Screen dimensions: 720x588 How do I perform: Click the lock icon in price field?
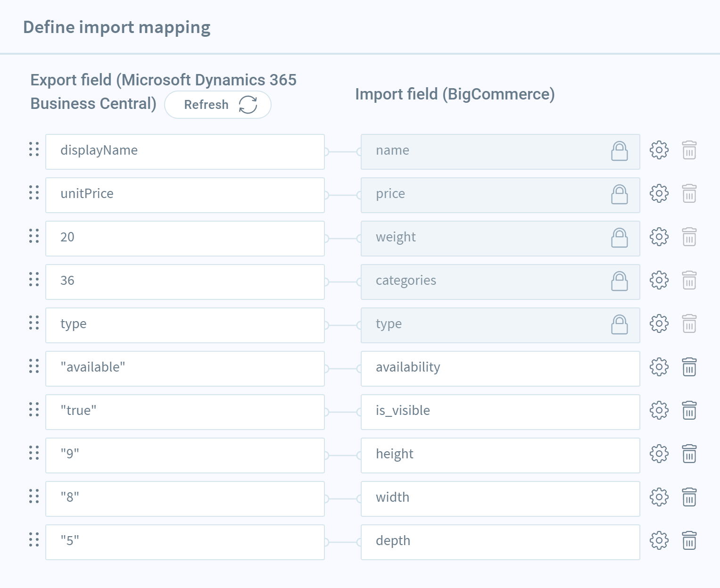click(x=620, y=194)
